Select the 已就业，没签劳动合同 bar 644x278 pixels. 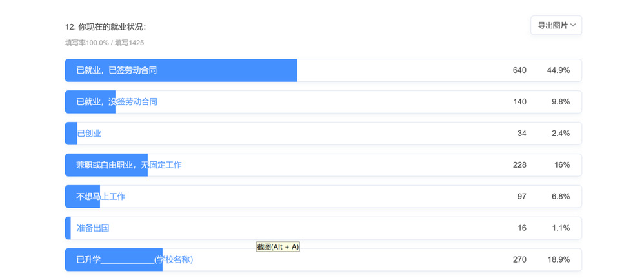[x=323, y=102]
